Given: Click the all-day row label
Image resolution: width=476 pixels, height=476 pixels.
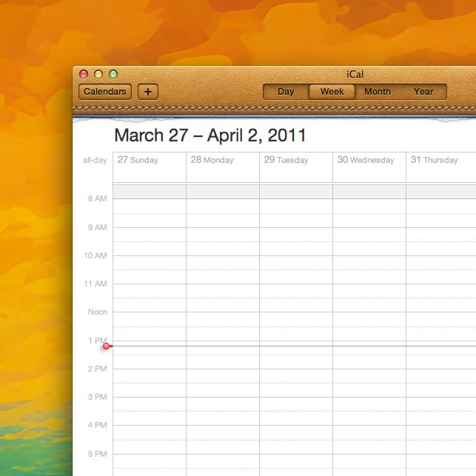Looking at the screenshot, I should click(95, 161).
